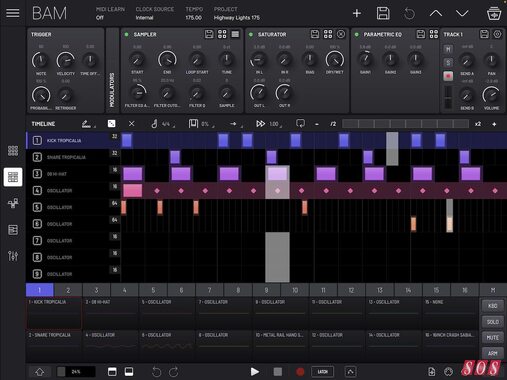
Task: Open the swing 0% dropdown
Action: pyautogui.click(x=202, y=124)
